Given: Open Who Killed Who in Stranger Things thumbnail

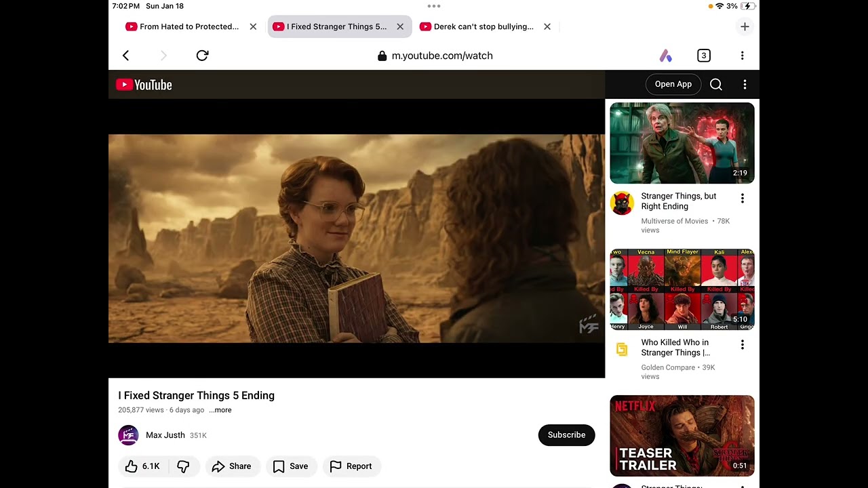Looking at the screenshot, I should point(682,289).
